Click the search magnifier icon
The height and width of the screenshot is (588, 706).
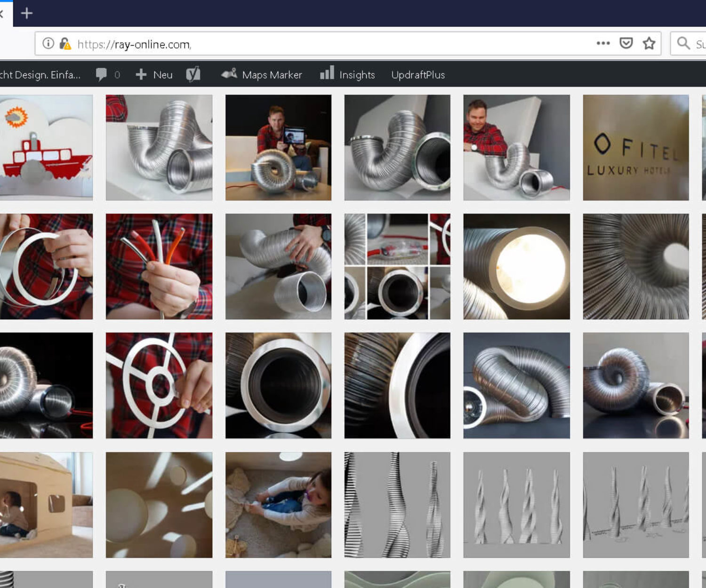click(x=683, y=43)
